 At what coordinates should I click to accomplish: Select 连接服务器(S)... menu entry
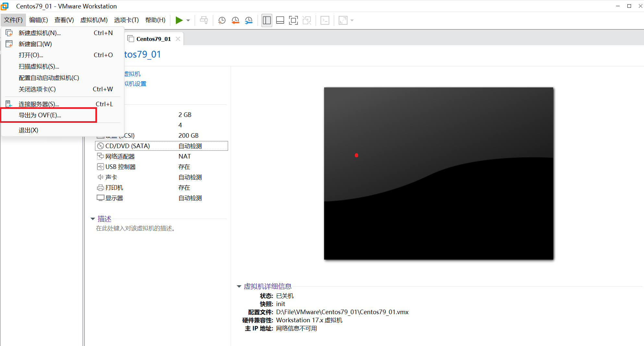[x=62, y=104]
